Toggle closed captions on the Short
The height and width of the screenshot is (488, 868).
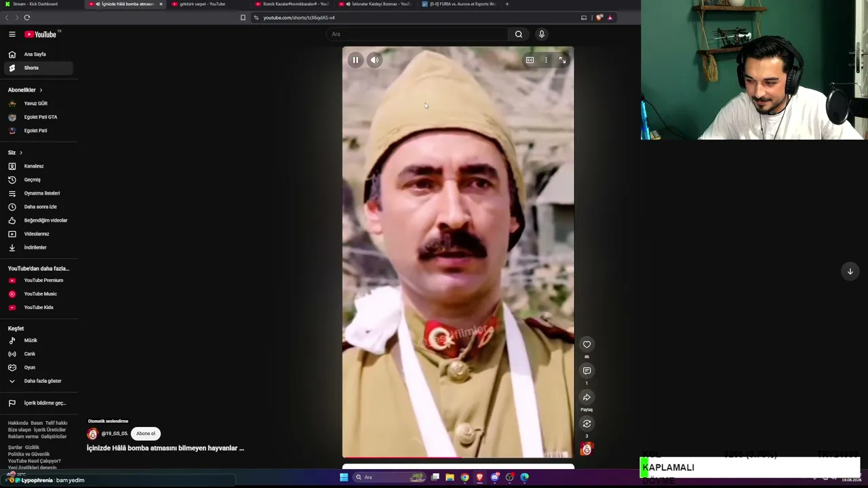(x=530, y=60)
